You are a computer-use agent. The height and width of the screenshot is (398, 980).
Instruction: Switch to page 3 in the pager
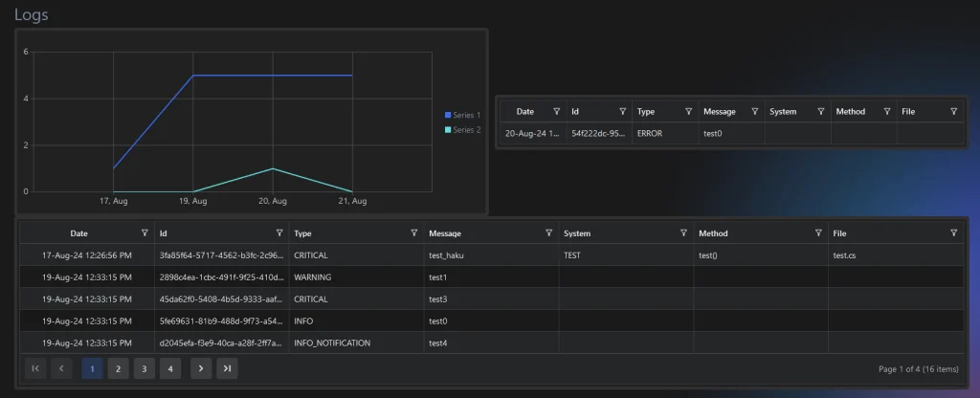[144, 368]
